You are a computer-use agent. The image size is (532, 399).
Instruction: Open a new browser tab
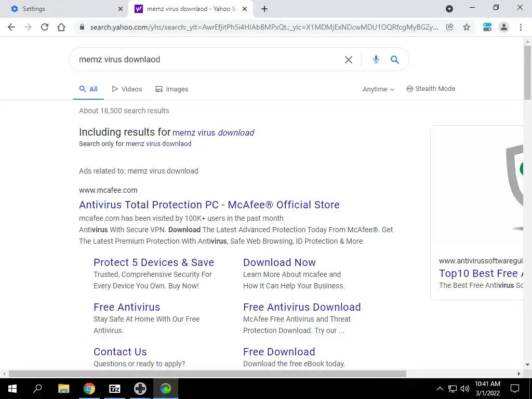264,9
